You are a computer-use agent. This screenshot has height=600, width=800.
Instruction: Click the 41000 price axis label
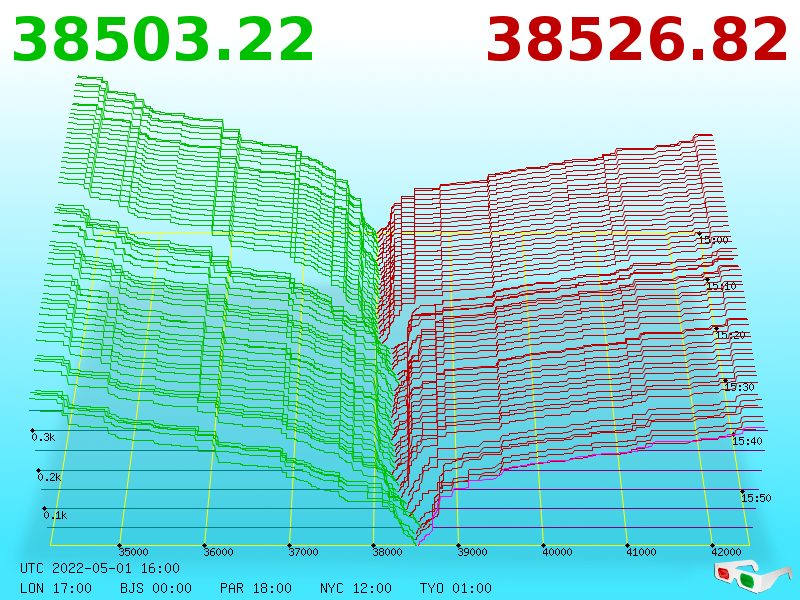tap(641, 552)
